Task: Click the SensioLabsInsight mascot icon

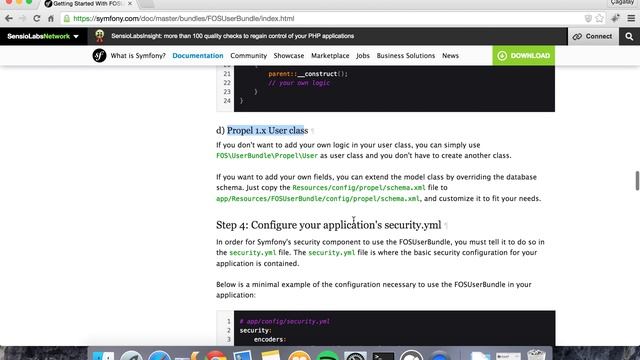Action: pyautogui.click(x=100, y=36)
